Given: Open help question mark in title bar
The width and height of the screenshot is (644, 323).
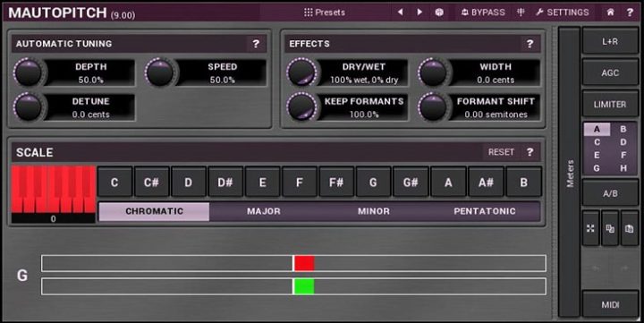Looking at the screenshot, I should [630, 13].
